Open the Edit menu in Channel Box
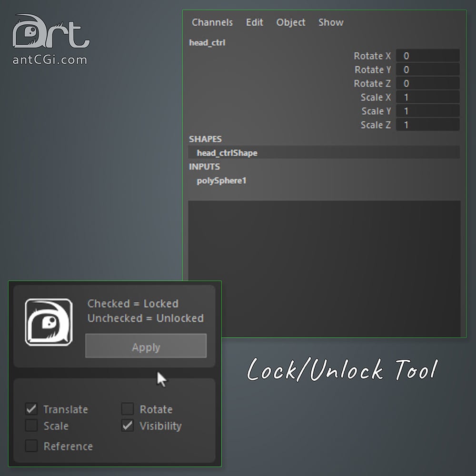The image size is (476, 476). [254, 22]
